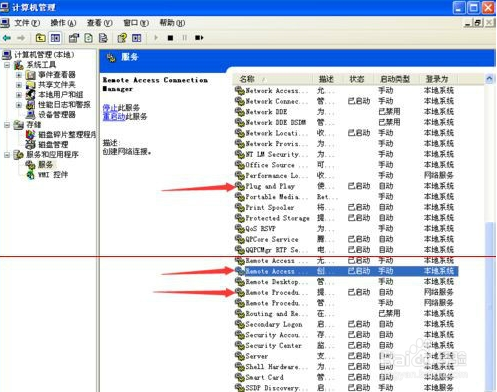Viewport: 497px width, 392px height.
Task: Select the Smart Card service icon
Action: 240,377
